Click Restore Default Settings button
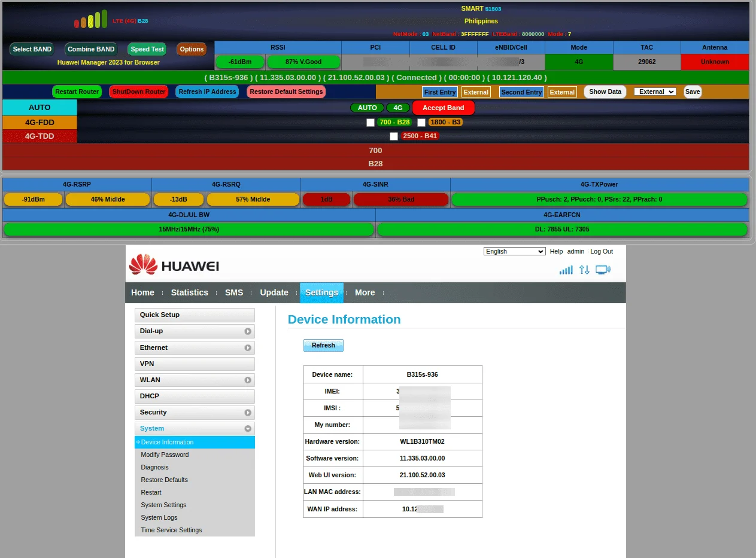 click(x=286, y=92)
